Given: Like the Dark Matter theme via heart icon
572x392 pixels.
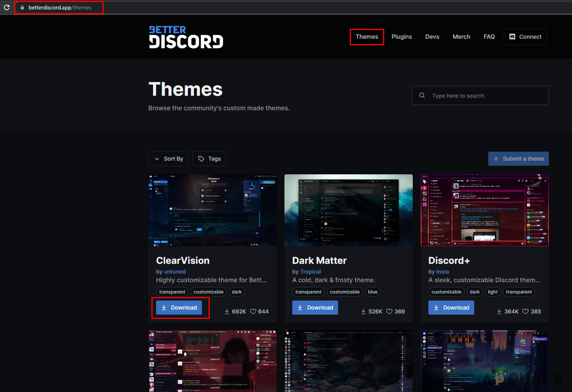Looking at the screenshot, I should [x=389, y=311].
